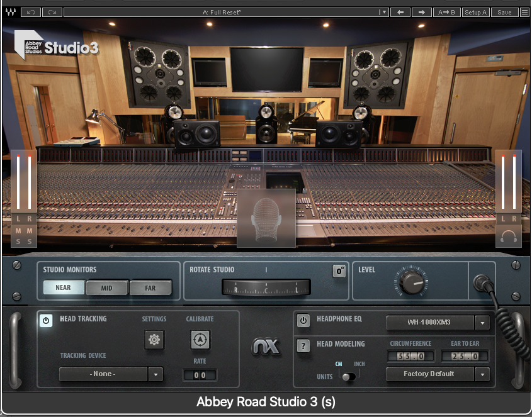
Task: Click the right near-field speaker in studio image
Action: [x=339, y=134]
